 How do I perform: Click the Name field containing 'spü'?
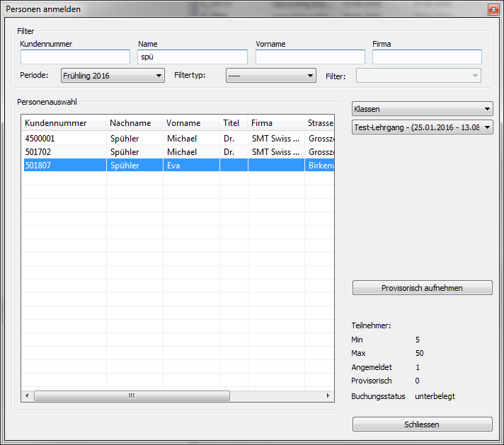(x=193, y=57)
